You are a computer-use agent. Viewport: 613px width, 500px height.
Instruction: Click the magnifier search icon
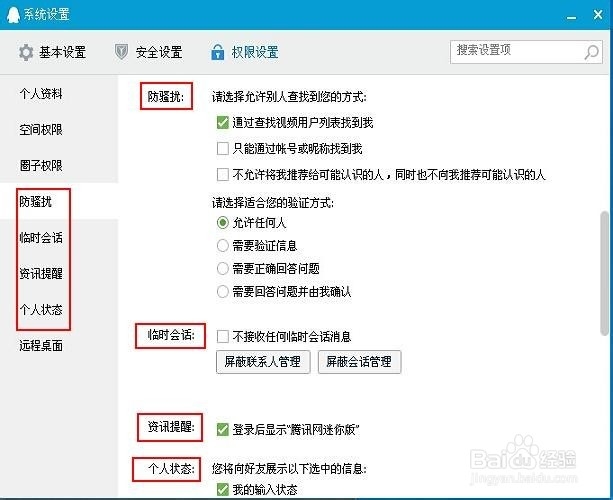pos(591,52)
